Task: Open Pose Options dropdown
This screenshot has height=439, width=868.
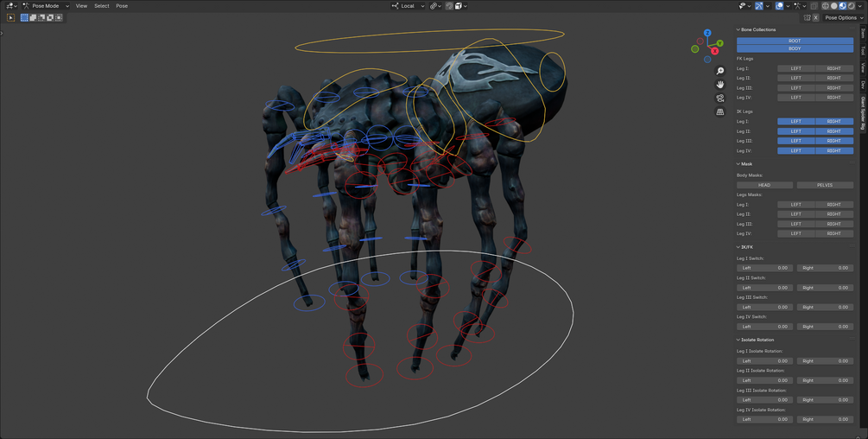Action: (844, 17)
